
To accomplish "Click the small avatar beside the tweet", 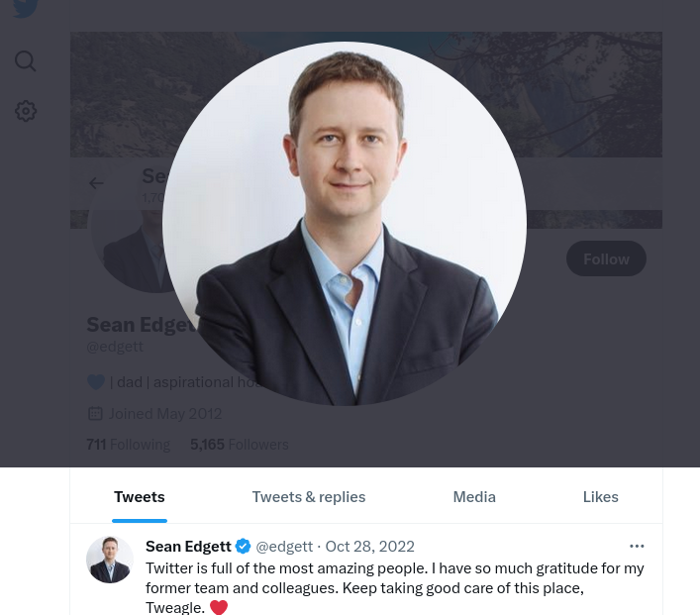I will [110, 560].
